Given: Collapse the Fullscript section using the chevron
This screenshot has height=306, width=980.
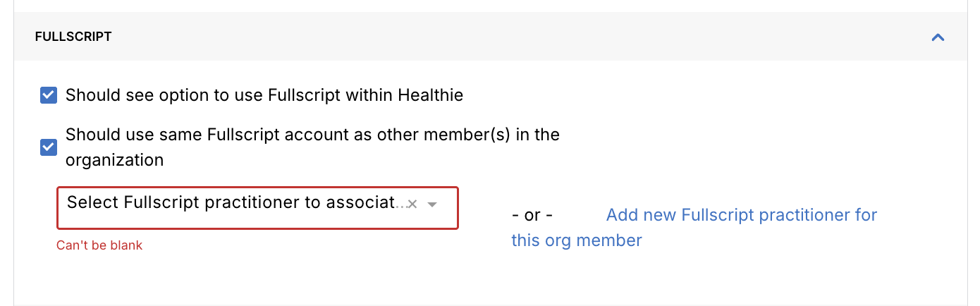Looking at the screenshot, I should pyautogui.click(x=938, y=37).
